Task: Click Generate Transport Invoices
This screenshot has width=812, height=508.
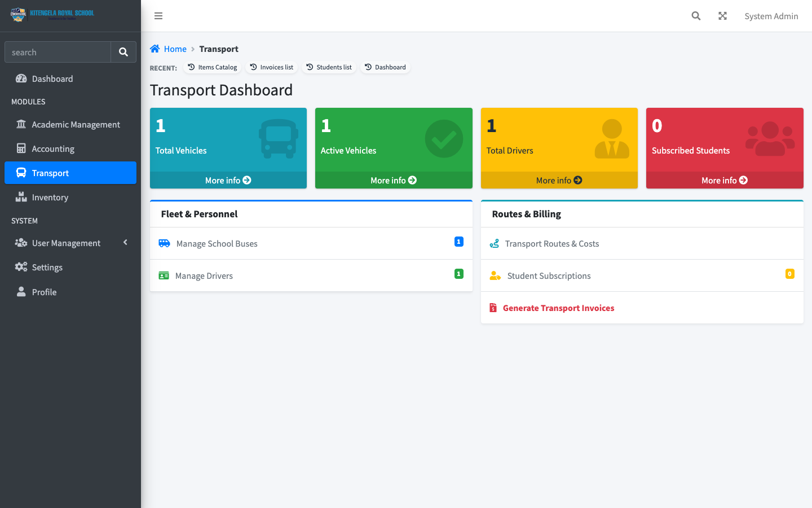Action: pyautogui.click(x=642, y=308)
